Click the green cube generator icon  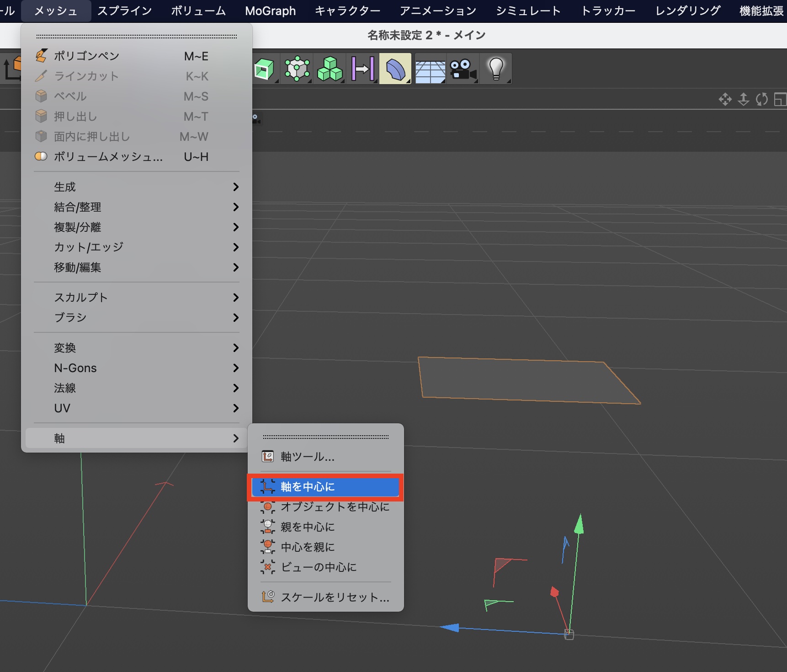(x=264, y=69)
